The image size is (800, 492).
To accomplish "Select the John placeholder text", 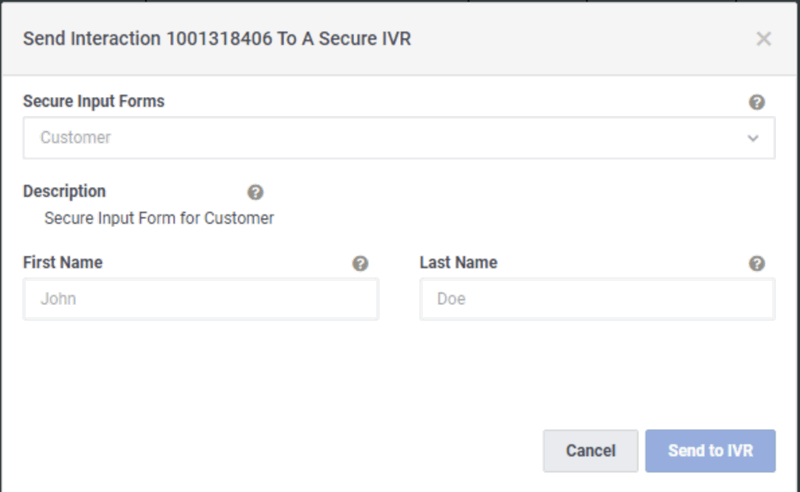I will (58, 299).
